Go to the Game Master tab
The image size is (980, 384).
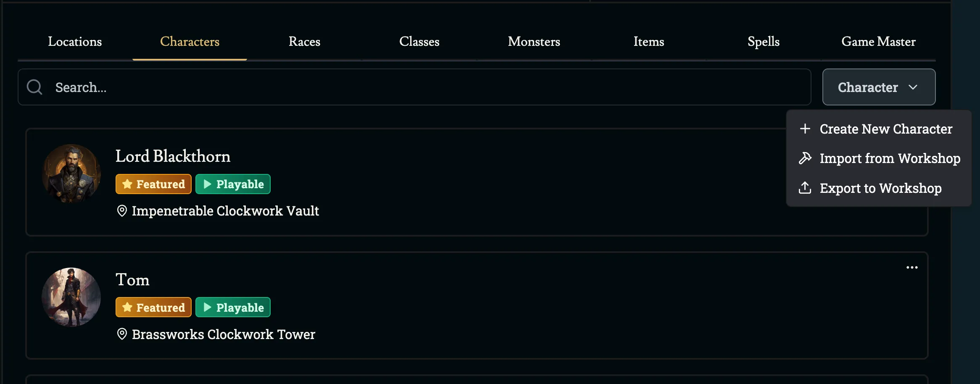click(878, 42)
